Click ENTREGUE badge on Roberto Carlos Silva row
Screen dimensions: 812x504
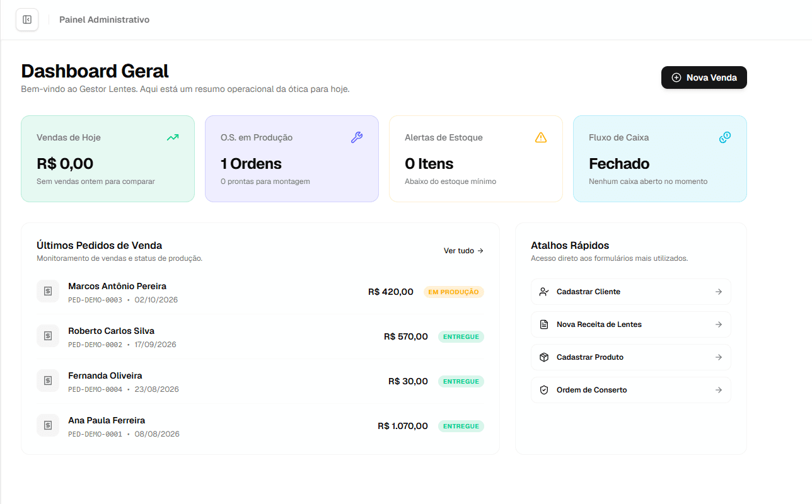[461, 336]
